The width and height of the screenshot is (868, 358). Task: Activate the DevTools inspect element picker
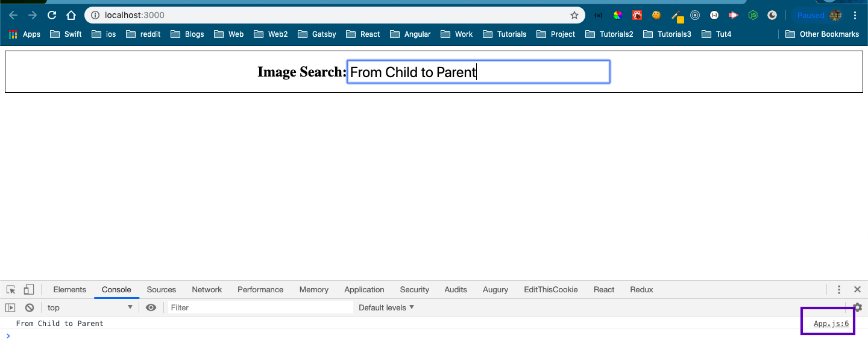11,290
